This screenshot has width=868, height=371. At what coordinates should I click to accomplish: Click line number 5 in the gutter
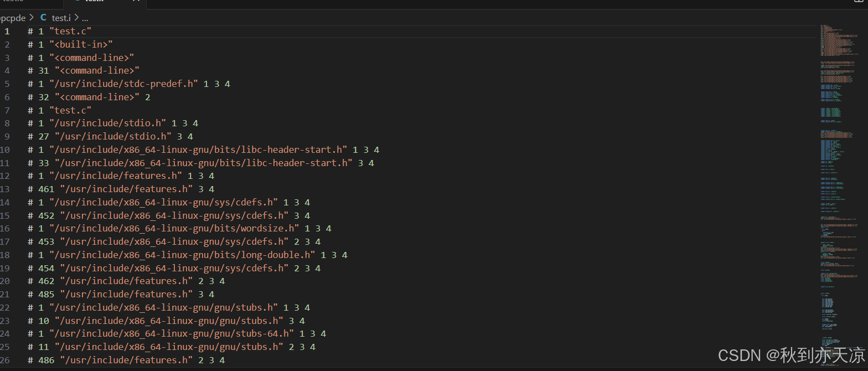coord(7,84)
